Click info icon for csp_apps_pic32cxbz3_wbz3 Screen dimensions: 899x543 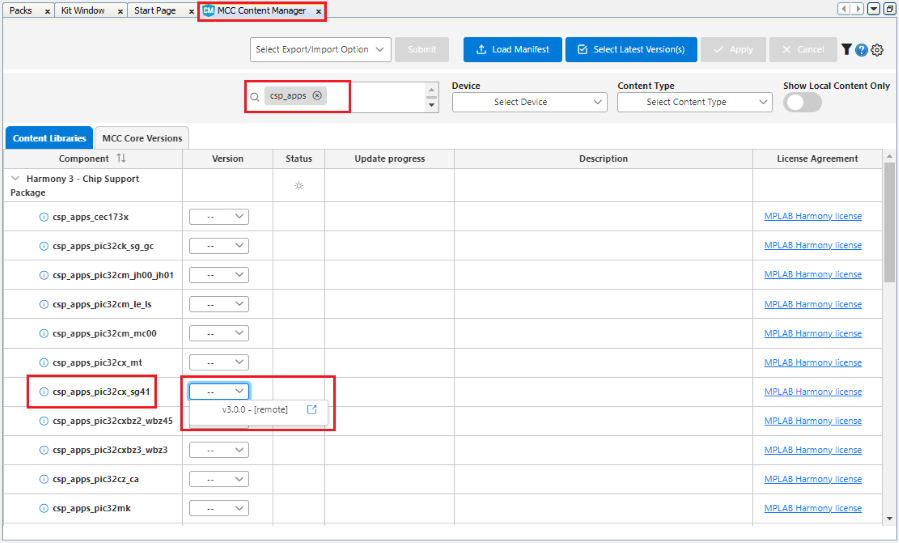pos(44,450)
